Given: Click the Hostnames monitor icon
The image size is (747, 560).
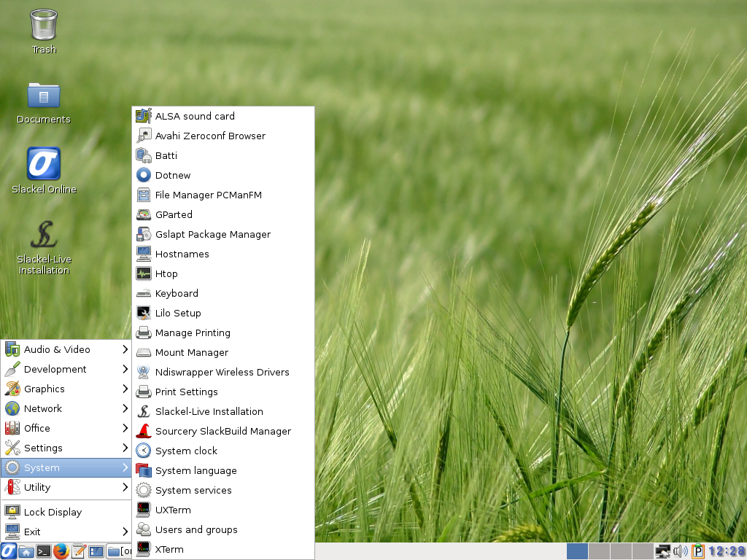Looking at the screenshot, I should click(144, 254).
